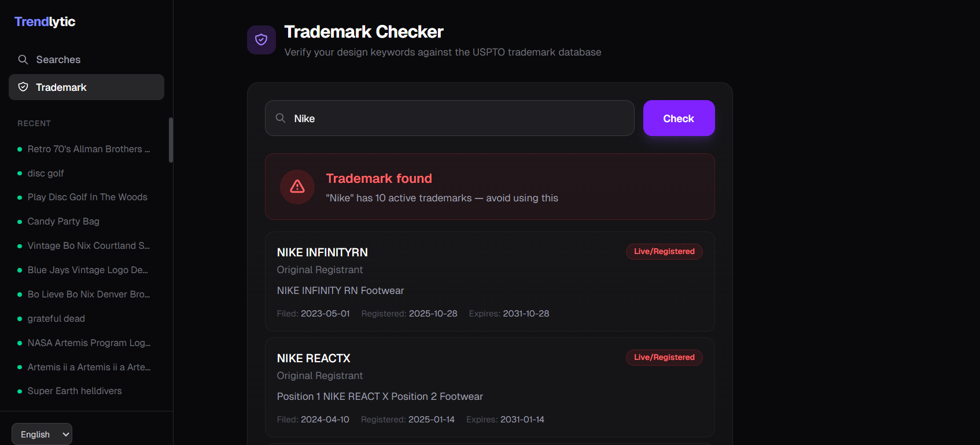Screen dimensions: 980x445
Task: Click the magnifier icon in the search field
Action: pyautogui.click(x=281, y=118)
